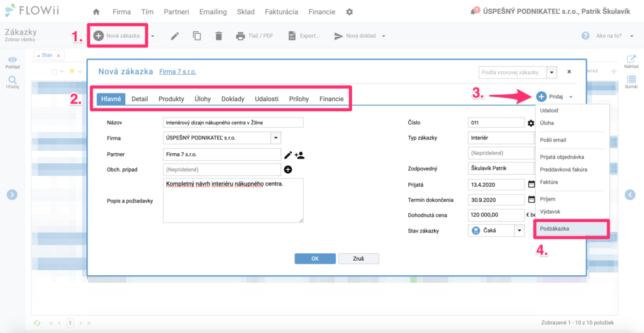Click the Zruš button
644x333 pixels.
click(x=358, y=259)
